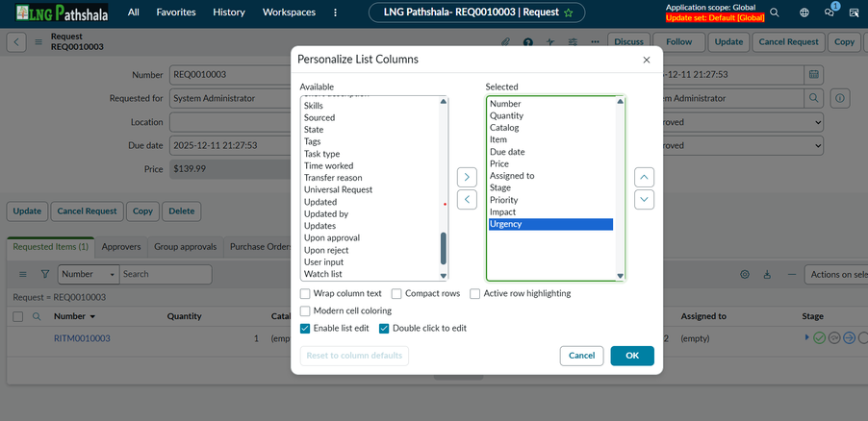Click the green approved stage check icon
Viewport: 868px width, 421px height.
[819, 338]
